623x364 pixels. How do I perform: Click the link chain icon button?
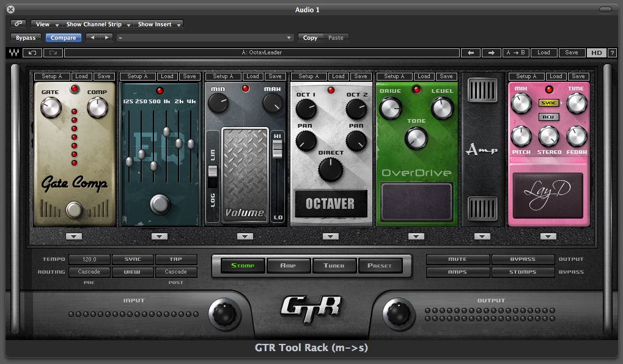18,24
